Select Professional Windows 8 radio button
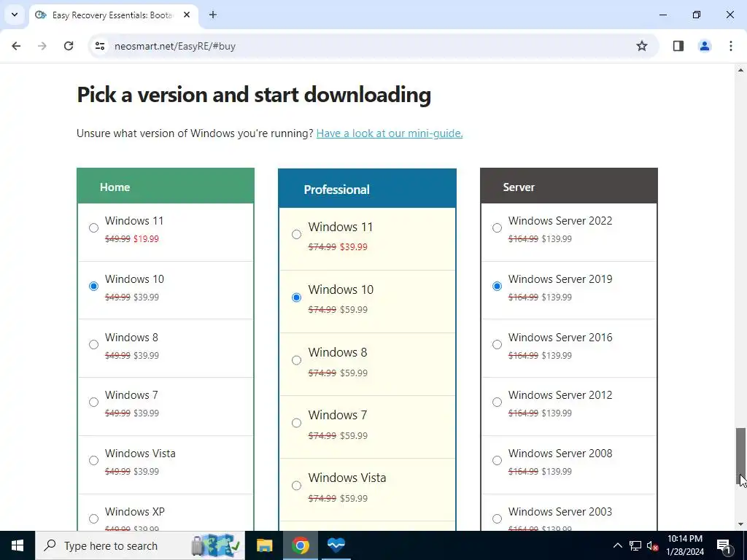The height and width of the screenshot is (560, 747). pos(296,360)
